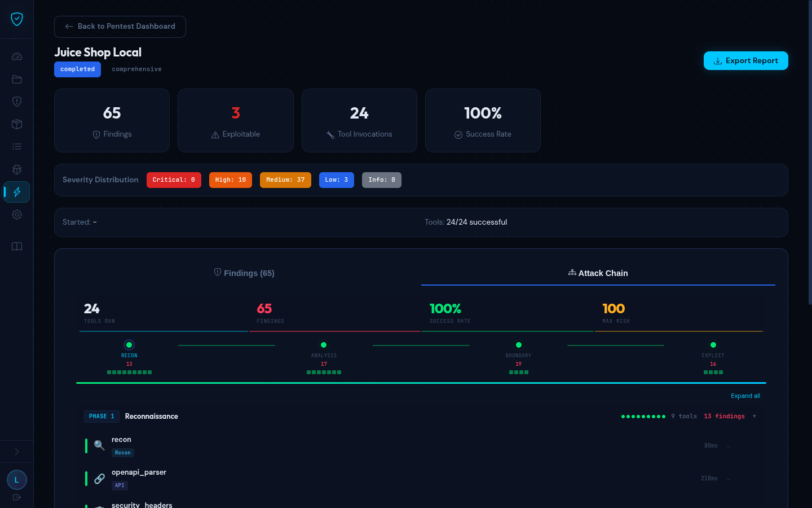The width and height of the screenshot is (812, 508).
Task: Click Expand all phases link
Action: pyautogui.click(x=745, y=396)
